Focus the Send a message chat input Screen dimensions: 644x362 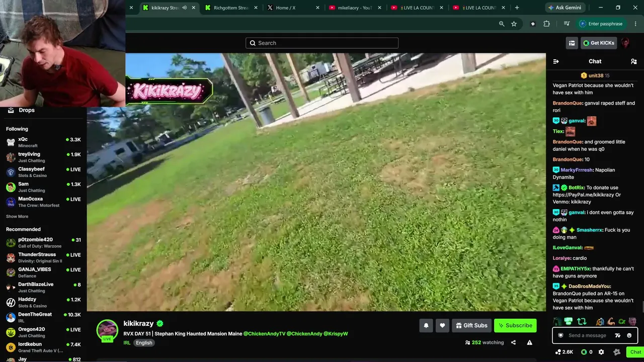(596, 335)
